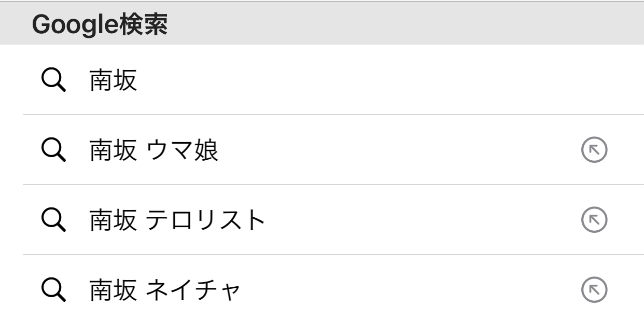Tap the search icon next to "南坂 ネイチャ"
Image resolution: width=644 pixels, height=321 pixels.
tap(53, 290)
